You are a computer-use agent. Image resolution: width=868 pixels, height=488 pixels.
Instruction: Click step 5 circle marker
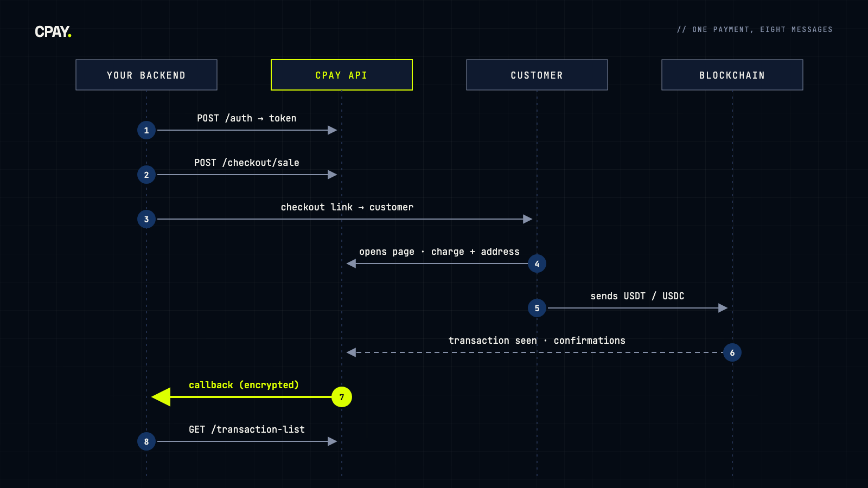tap(537, 308)
